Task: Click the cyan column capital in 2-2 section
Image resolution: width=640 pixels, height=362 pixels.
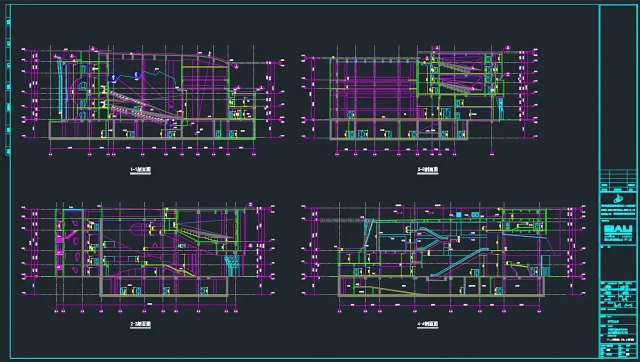Action: click(x=232, y=261)
